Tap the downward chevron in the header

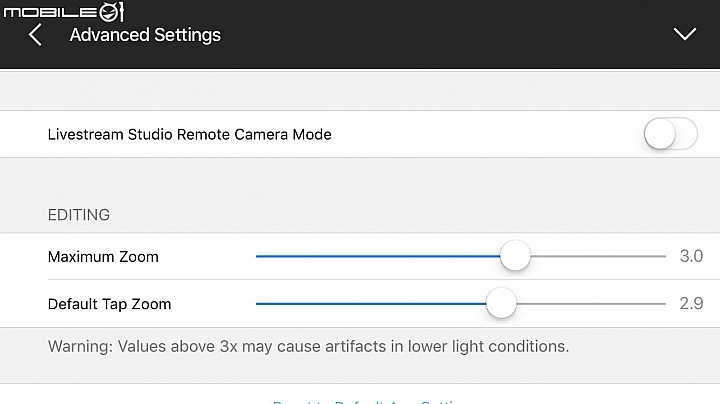point(685,34)
